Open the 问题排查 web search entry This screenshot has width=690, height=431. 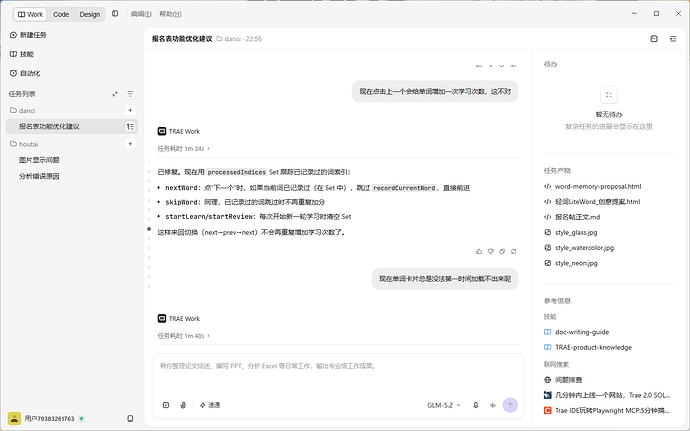563,379
